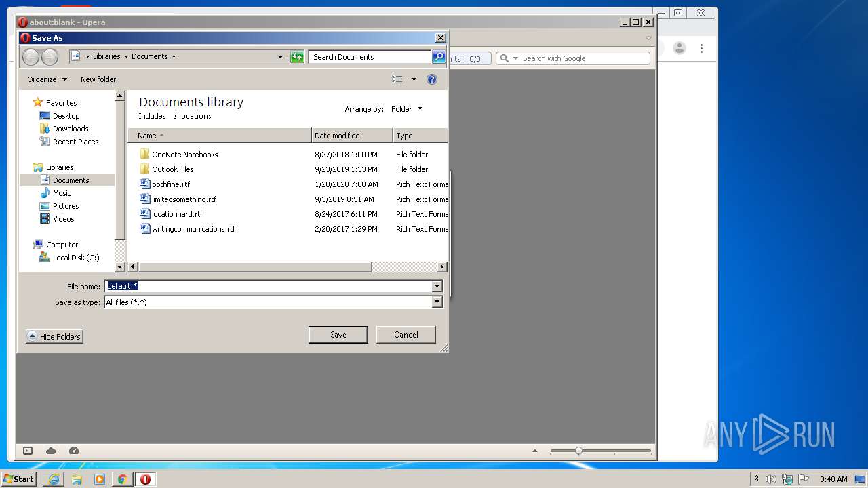This screenshot has height=488, width=868.
Task: Show hidden tray icons arrow
Action: pos(756,479)
